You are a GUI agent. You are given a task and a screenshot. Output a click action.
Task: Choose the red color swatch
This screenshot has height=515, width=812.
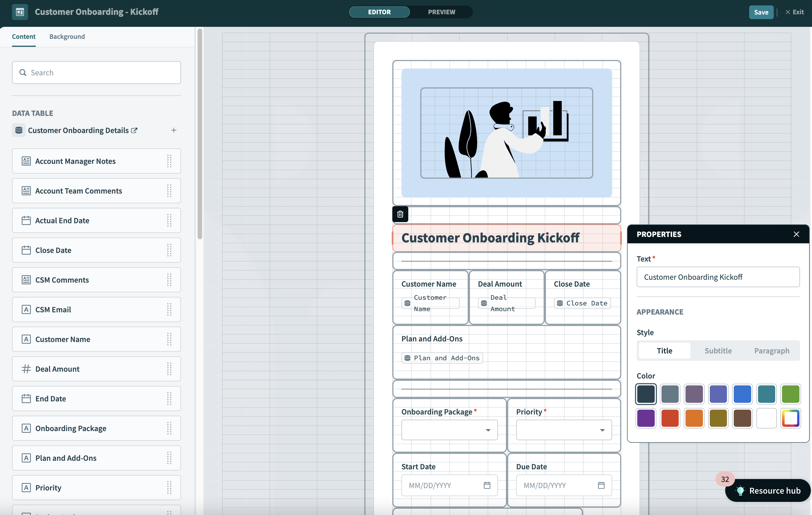point(670,418)
